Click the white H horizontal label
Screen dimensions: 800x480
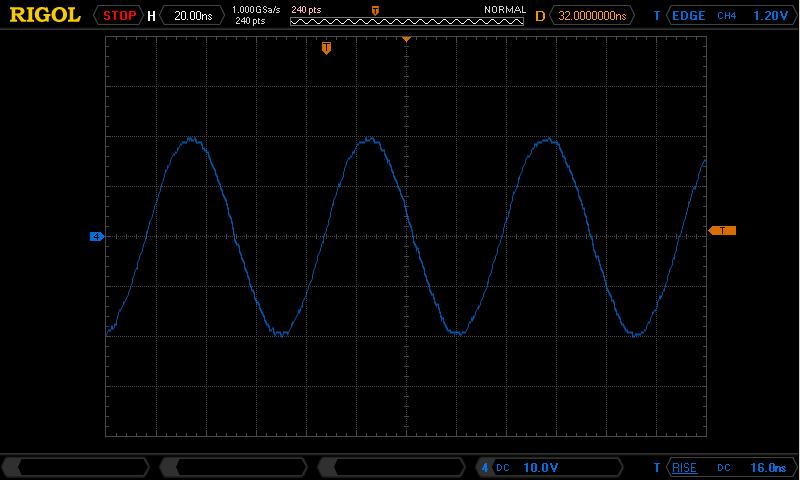pyautogui.click(x=151, y=16)
